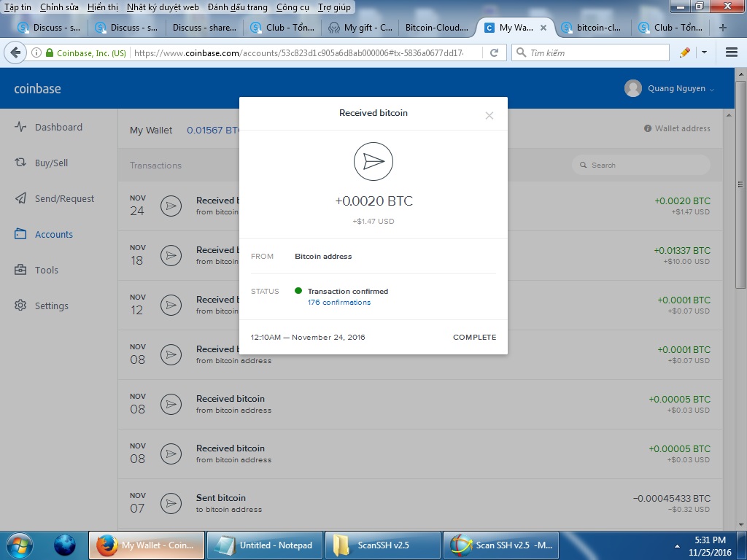The height and width of the screenshot is (560, 747).
Task: Open Untitled - Notepad from taskbar
Action: 264,545
